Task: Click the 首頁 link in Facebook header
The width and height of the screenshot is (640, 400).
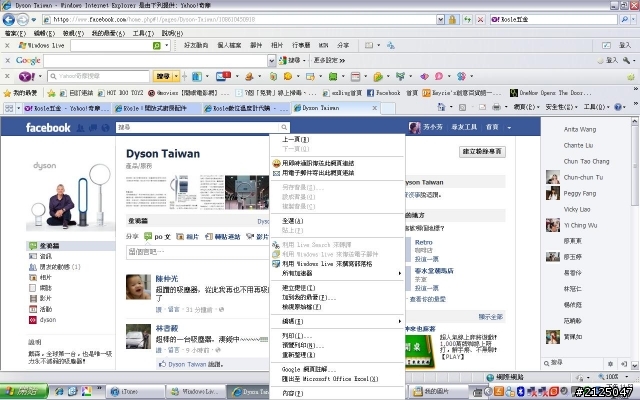Action: (x=492, y=127)
